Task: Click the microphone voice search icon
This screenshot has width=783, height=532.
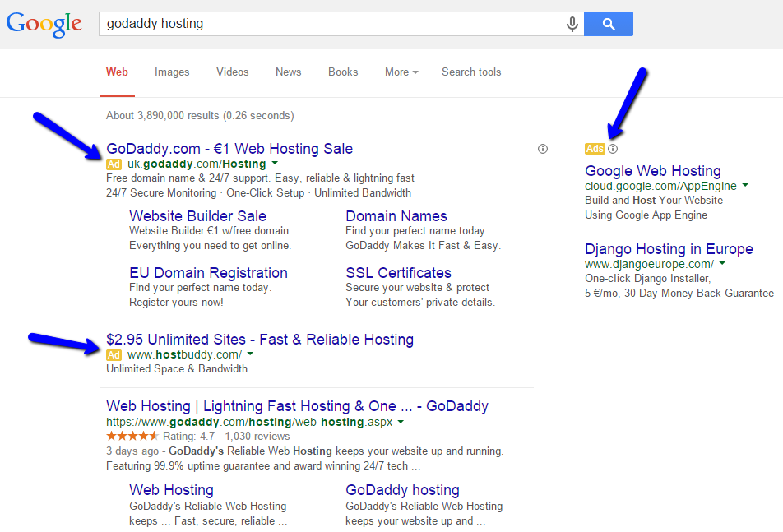Action: click(572, 24)
